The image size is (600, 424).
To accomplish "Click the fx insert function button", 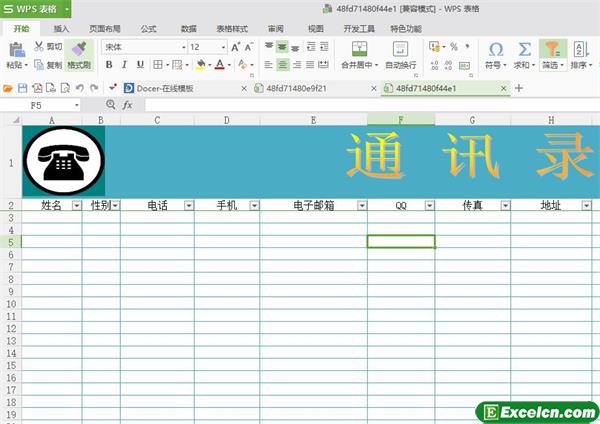I will pos(127,105).
